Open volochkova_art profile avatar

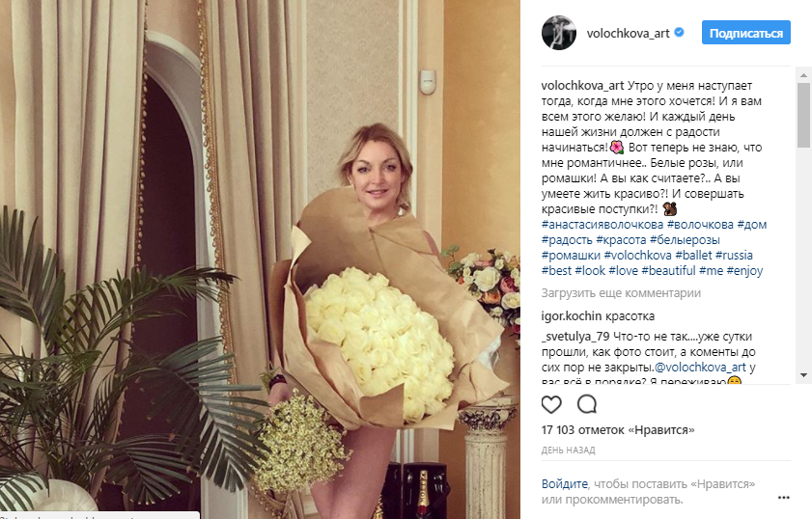tap(559, 33)
